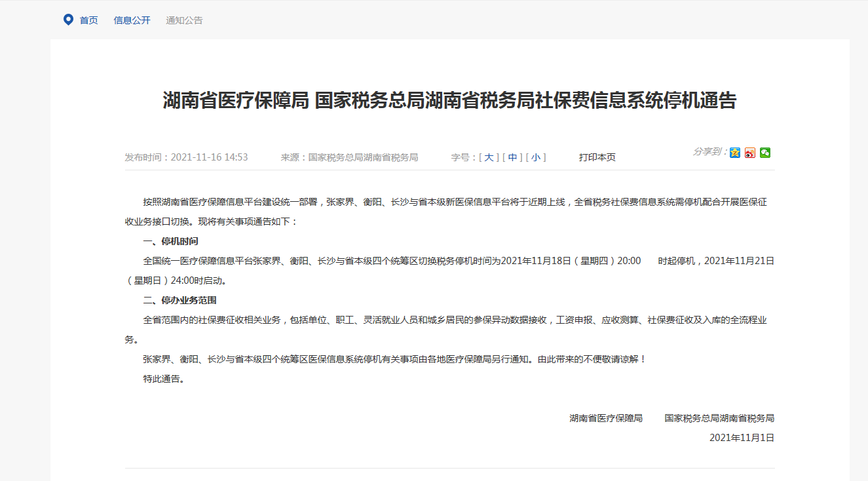Share the notice to WeChat
Image resolution: width=868 pixels, height=481 pixels.
click(x=765, y=153)
